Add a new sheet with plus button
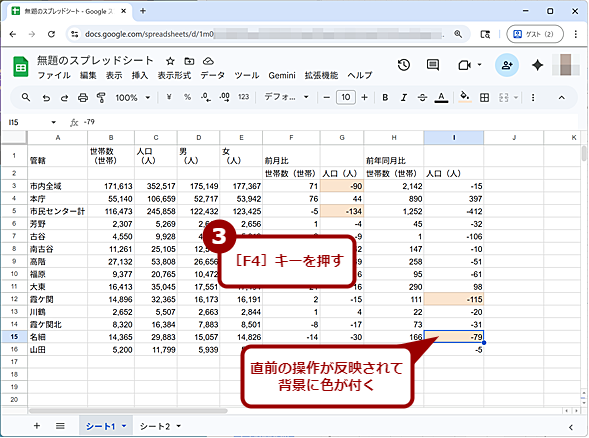The height and width of the screenshot is (438, 589). pos(37,426)
